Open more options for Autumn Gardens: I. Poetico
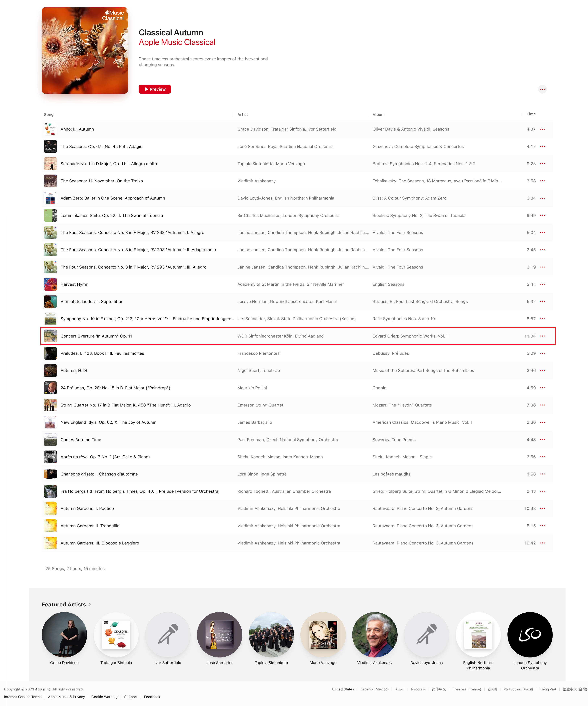The height and width of the screenshot is (706, 588). coord(542,509)
